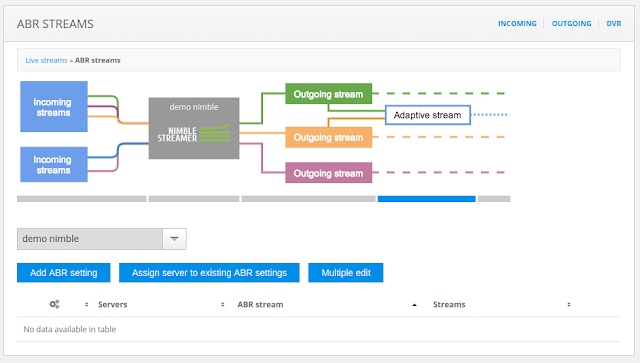640x363 pixels.
Task: Go to the DVR tab
Action: pos(613,24)
